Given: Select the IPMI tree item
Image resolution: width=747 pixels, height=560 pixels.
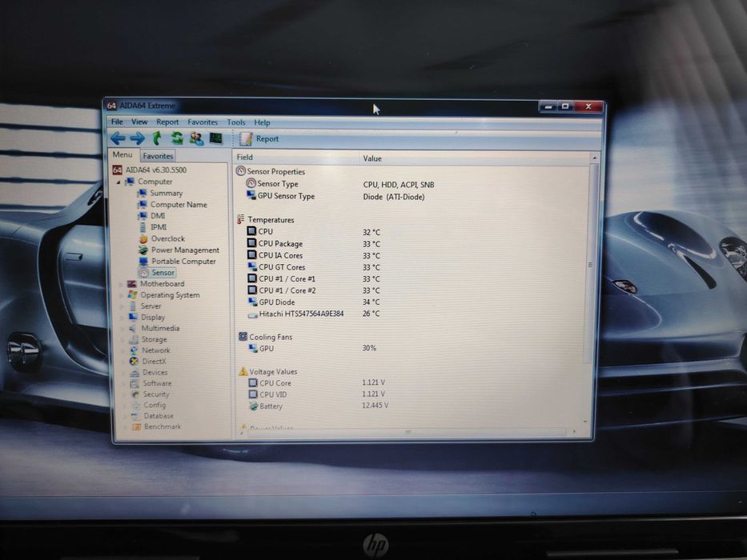Looking at the screenshot, I should click(x=152, y=227).
